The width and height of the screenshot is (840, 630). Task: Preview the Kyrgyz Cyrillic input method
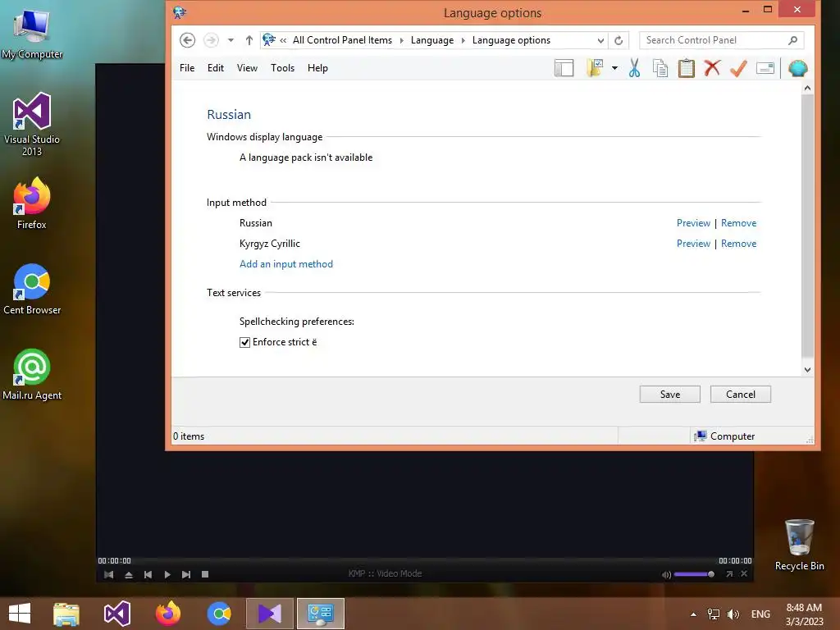(x=693, y=243)
